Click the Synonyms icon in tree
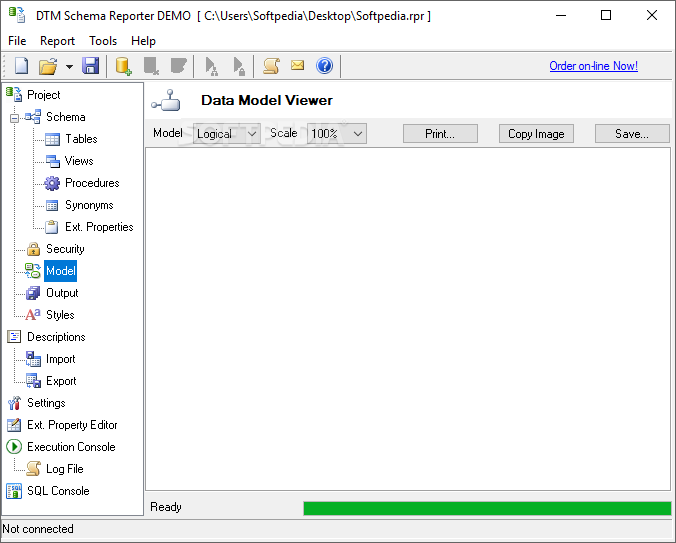Viewport: 676px width, 543px height. coord(52,206)
